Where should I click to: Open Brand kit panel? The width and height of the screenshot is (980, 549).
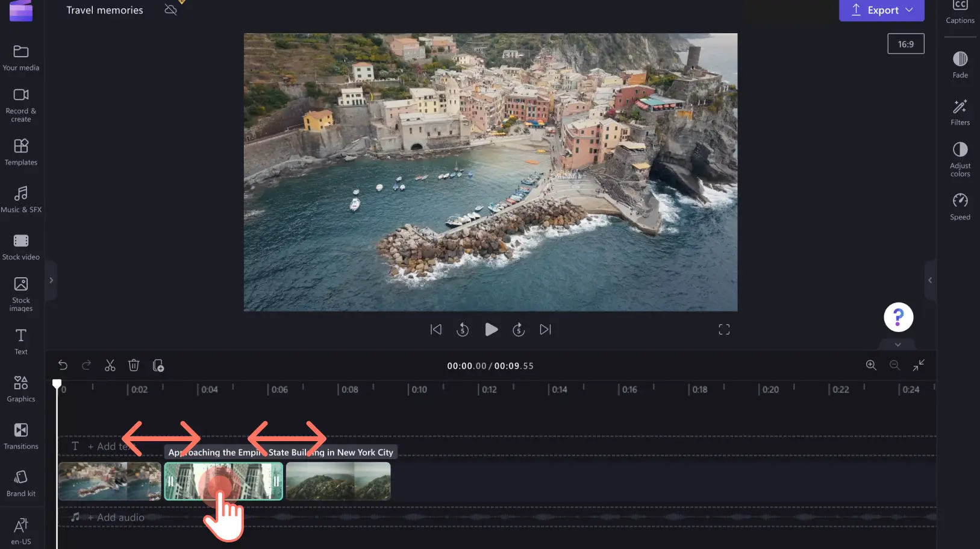[21, 483]
